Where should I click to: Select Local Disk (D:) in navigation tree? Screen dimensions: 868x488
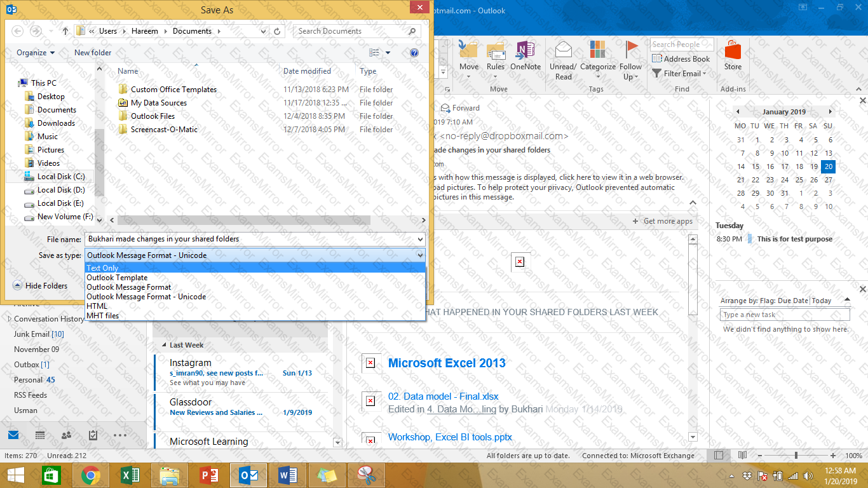tap(61, 190)
